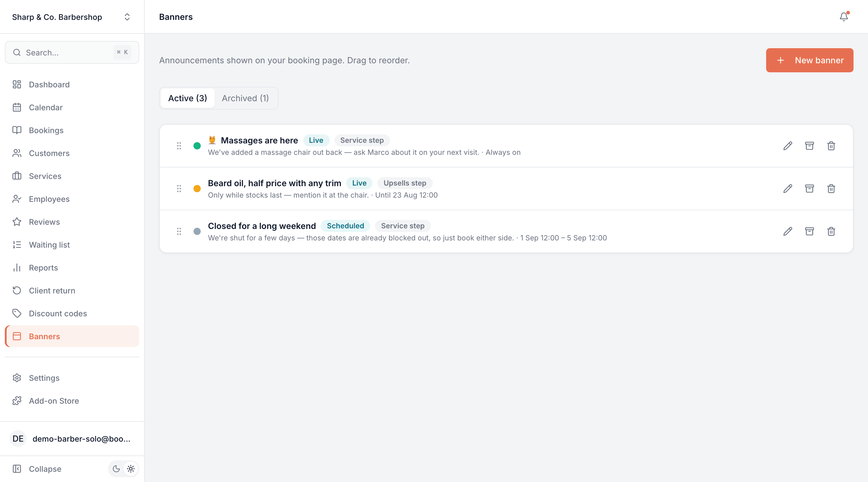Click the Scheduled badge

[x=345, y=226]
